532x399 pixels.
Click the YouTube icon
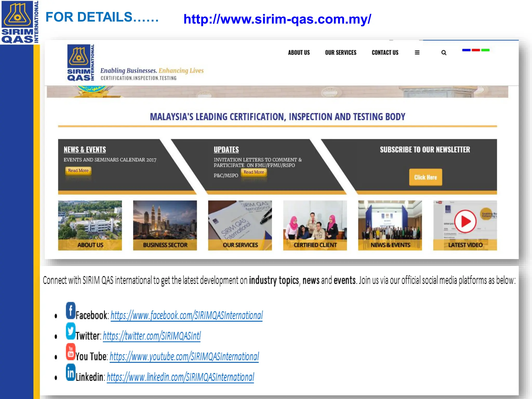point(70,351)
